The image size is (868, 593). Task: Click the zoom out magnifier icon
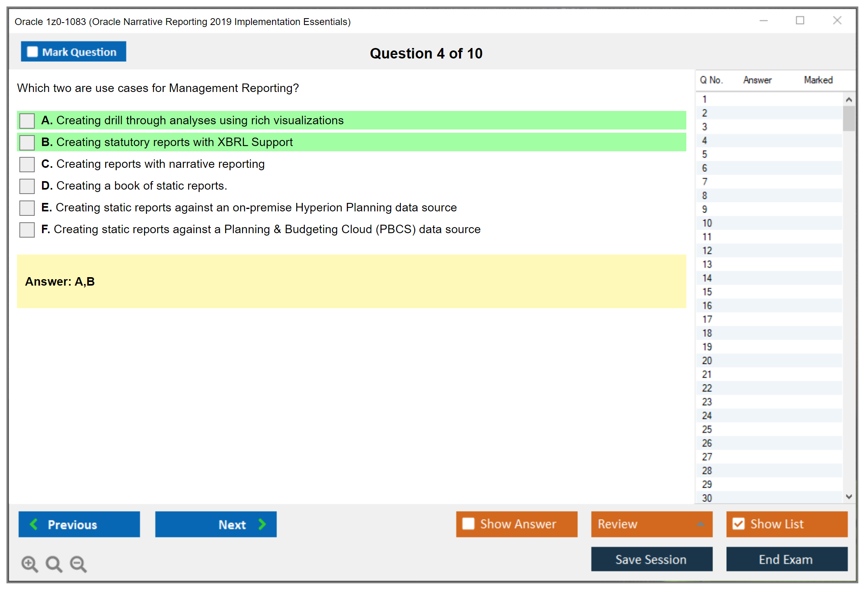pyautogui.click(x=78, y=564)
